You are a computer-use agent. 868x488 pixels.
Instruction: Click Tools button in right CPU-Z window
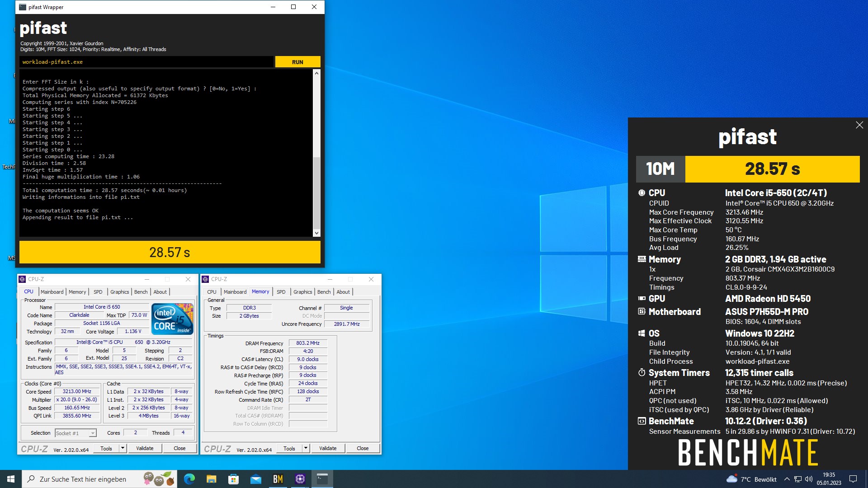pos(289,448)
